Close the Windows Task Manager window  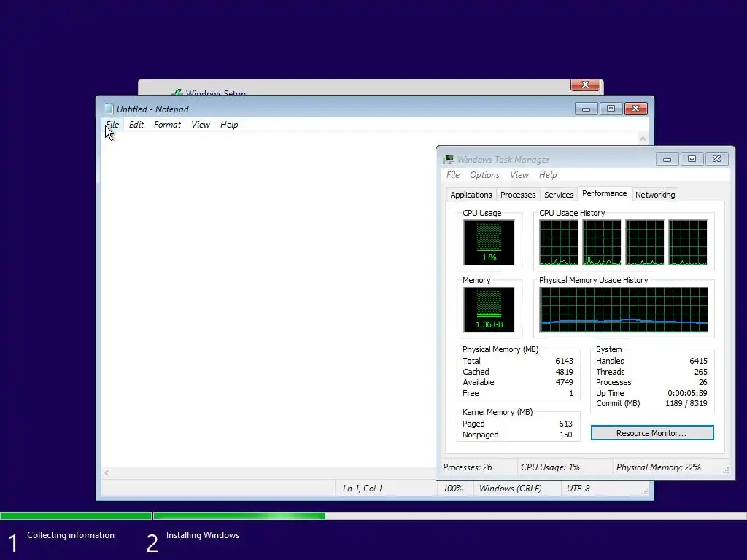tap(716, 159)
